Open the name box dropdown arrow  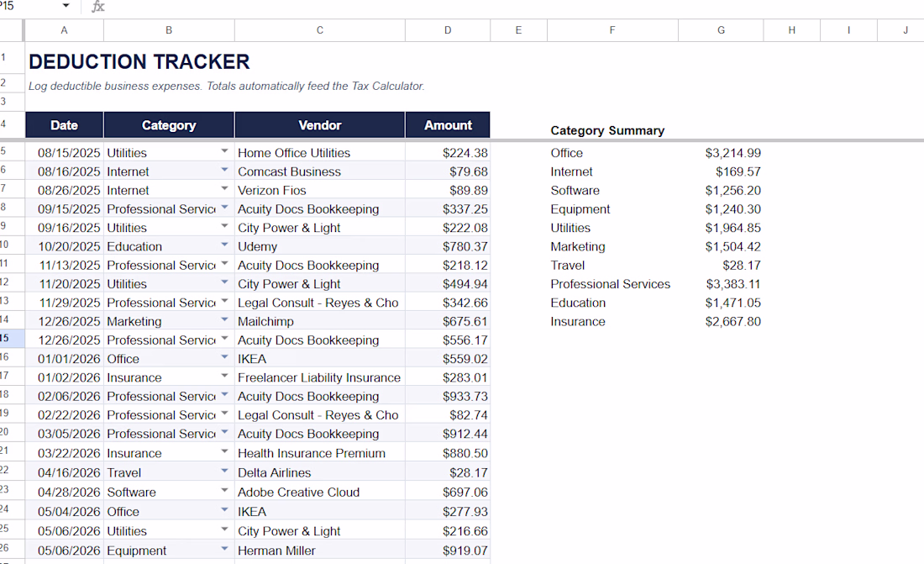(66, 6)
